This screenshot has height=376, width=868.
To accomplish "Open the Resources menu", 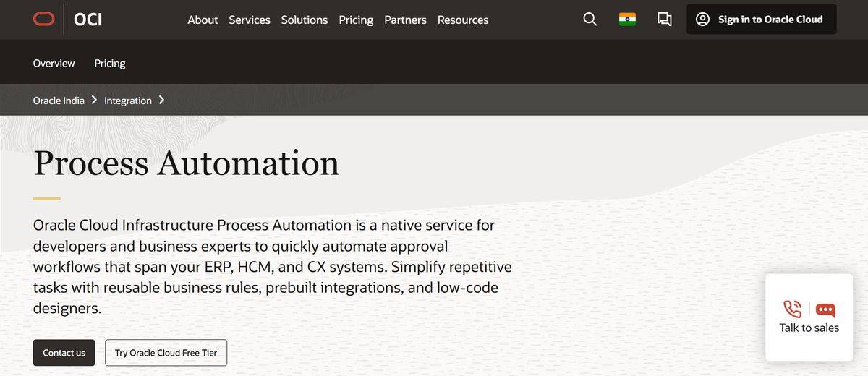I will [463, 20].
